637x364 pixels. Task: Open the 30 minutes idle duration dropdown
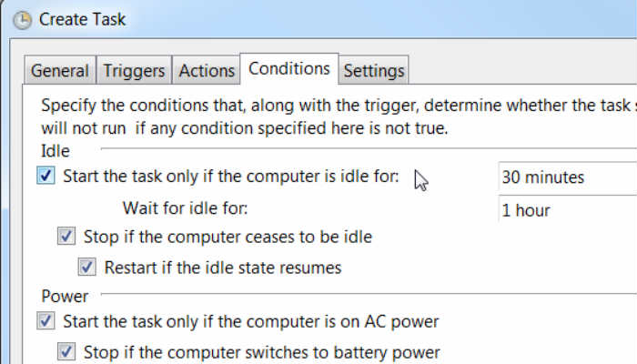(x=566, y=177)
